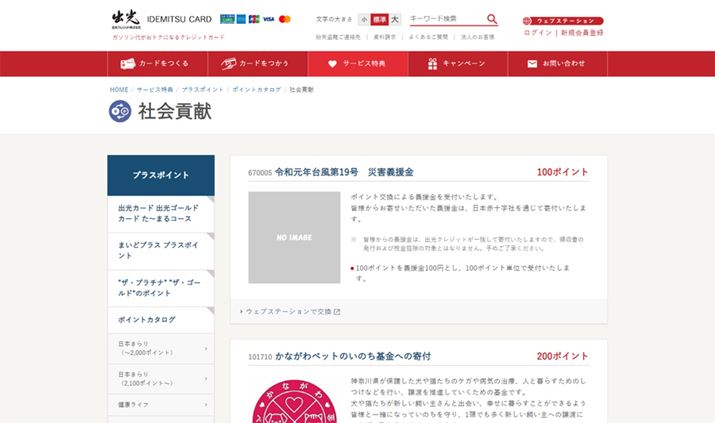Click the かながわペット fund logo image
This screenshot has width=715, height=423.
pos(294,401)
